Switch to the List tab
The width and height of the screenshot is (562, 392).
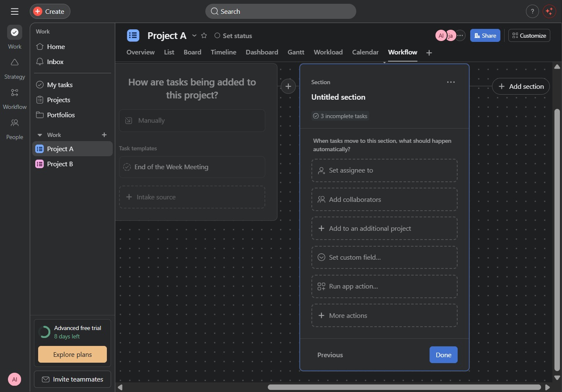169,52
